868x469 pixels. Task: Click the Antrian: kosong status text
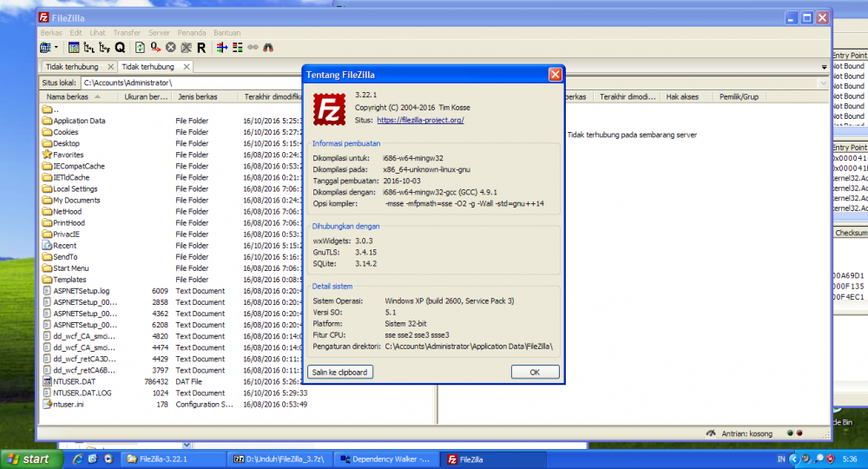coord(746,433)
